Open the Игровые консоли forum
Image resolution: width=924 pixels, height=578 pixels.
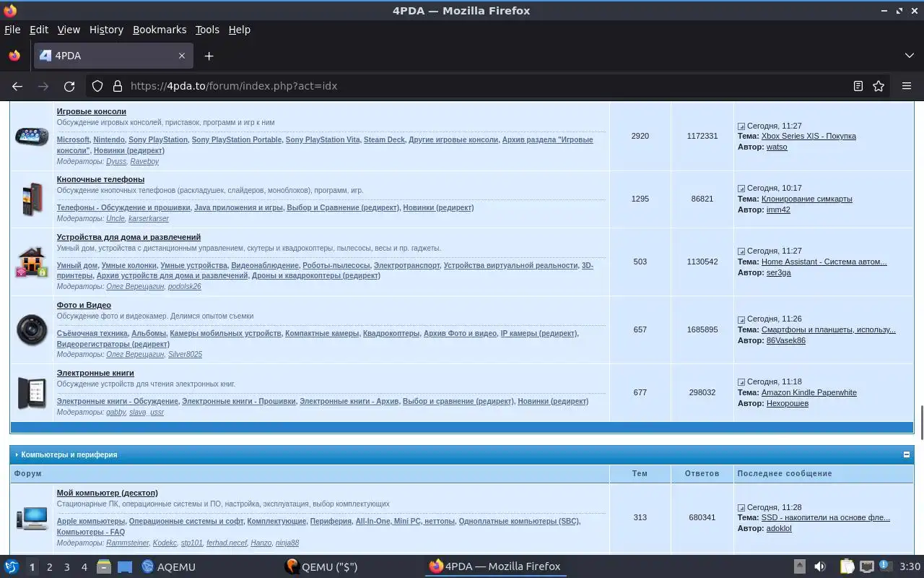pyautogui.click(x=92, y=111)
